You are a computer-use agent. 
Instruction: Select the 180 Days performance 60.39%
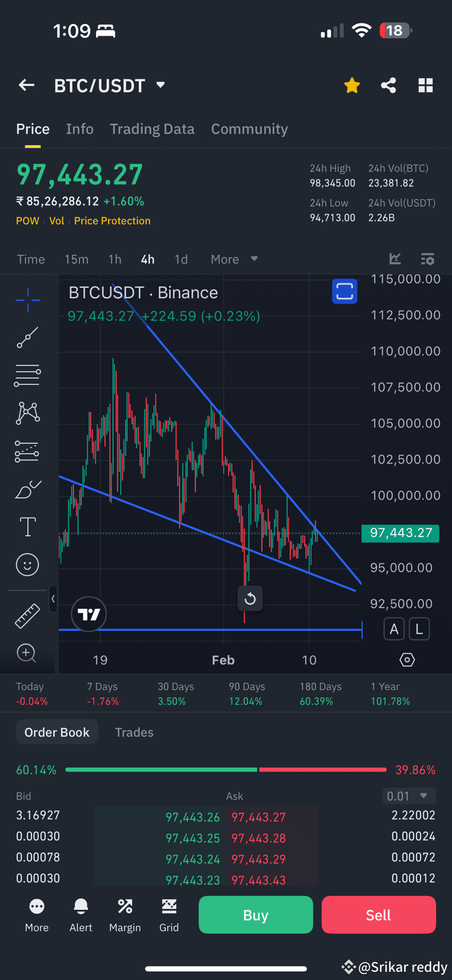click(320, 694)
